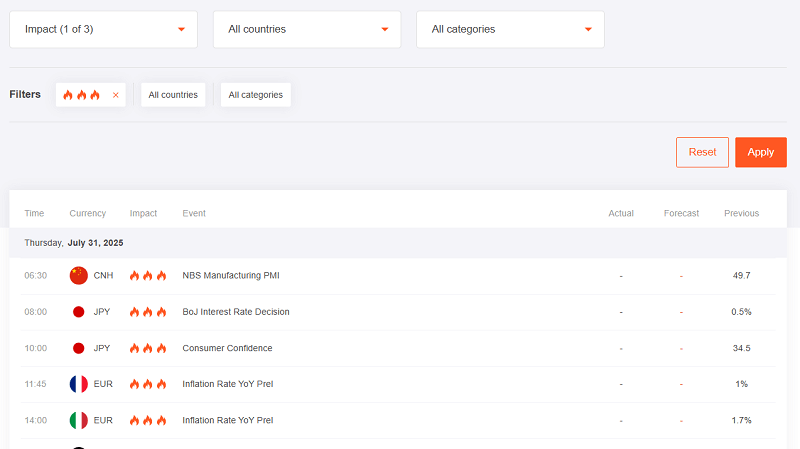The height and width of the screenshot is (449, 800).
Task: Click the previous value 1%
Action: pos(741,384)
